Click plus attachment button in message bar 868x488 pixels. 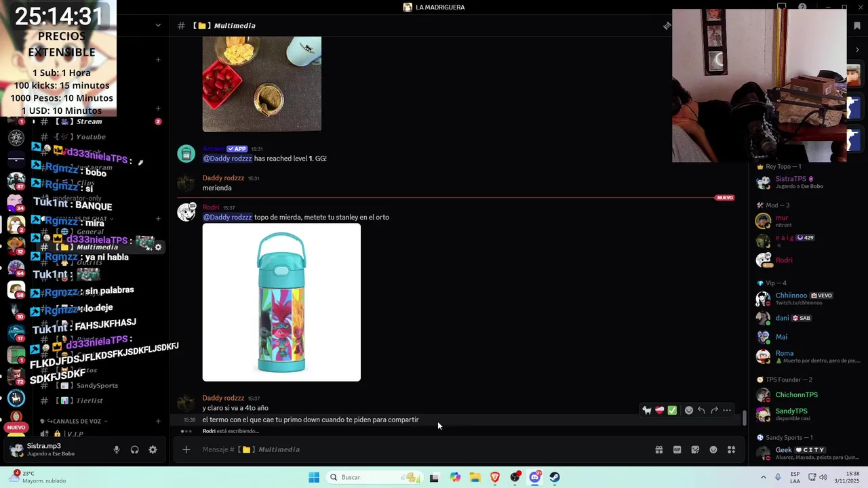[x=186, y=449]
